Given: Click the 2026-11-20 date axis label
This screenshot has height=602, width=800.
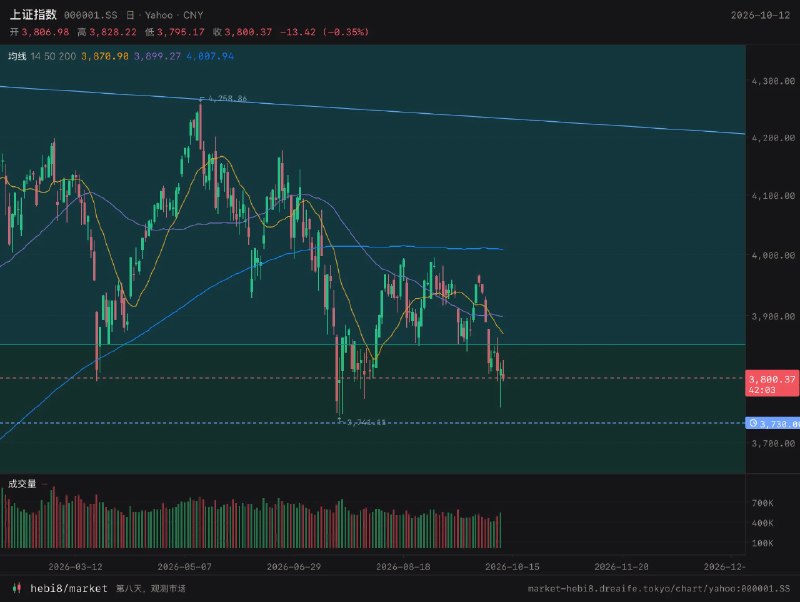Looking at the screenshot, I should pyautogui.click(x=621, y=566).
